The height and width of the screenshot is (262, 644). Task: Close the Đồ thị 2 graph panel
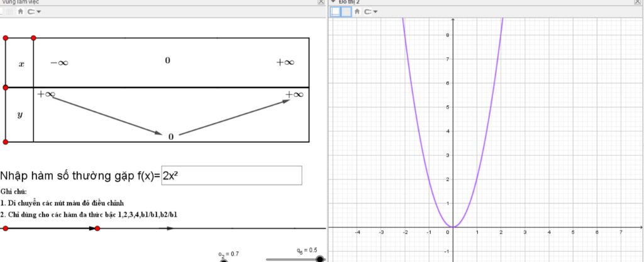click(638, 2)
